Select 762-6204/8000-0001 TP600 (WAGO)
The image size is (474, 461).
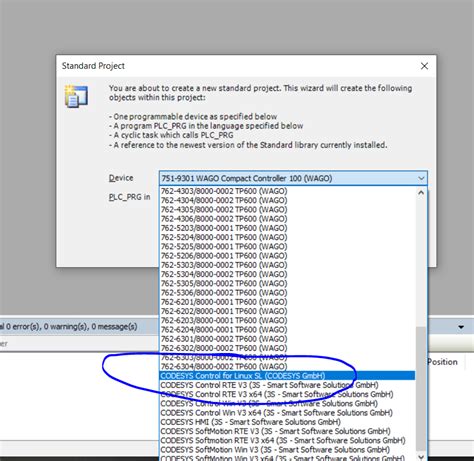tap(287, 330)
